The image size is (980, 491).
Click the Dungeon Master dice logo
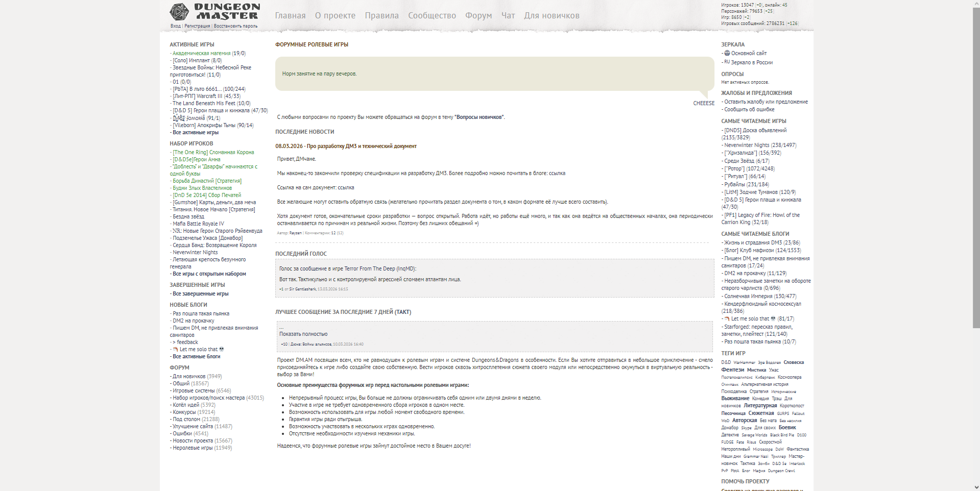pos(179,12)
